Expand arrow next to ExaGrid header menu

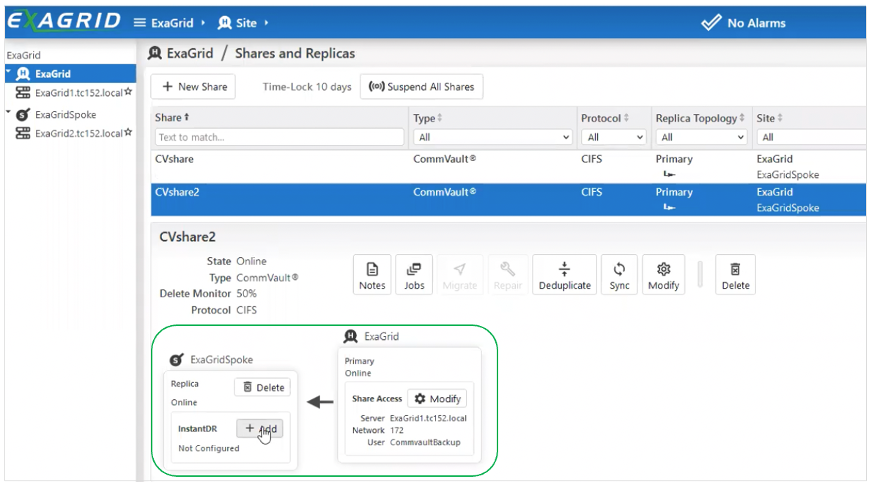coord(203,23)
